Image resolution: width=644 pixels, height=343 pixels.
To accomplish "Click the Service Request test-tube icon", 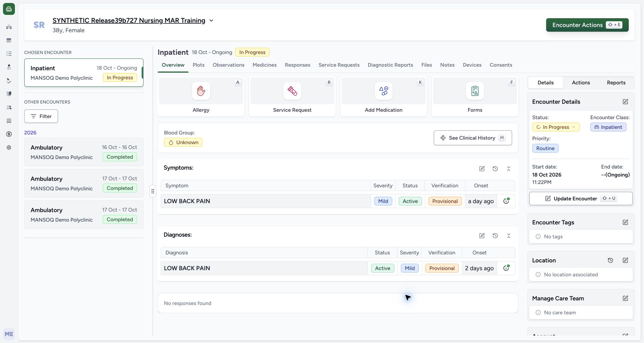I will click(x=292, y=91).
